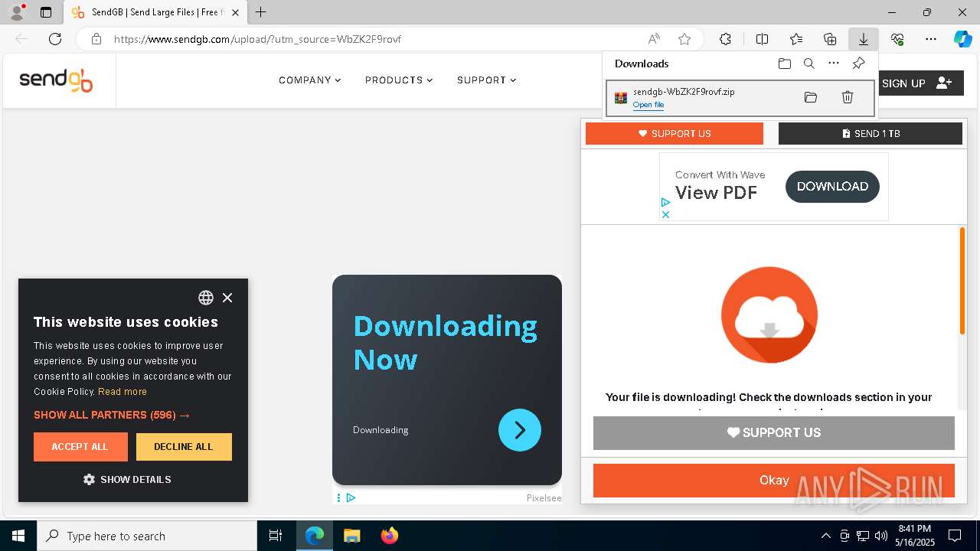980x551 pixels.
Task: Open the Collections icon
Action: click(830, 39)
